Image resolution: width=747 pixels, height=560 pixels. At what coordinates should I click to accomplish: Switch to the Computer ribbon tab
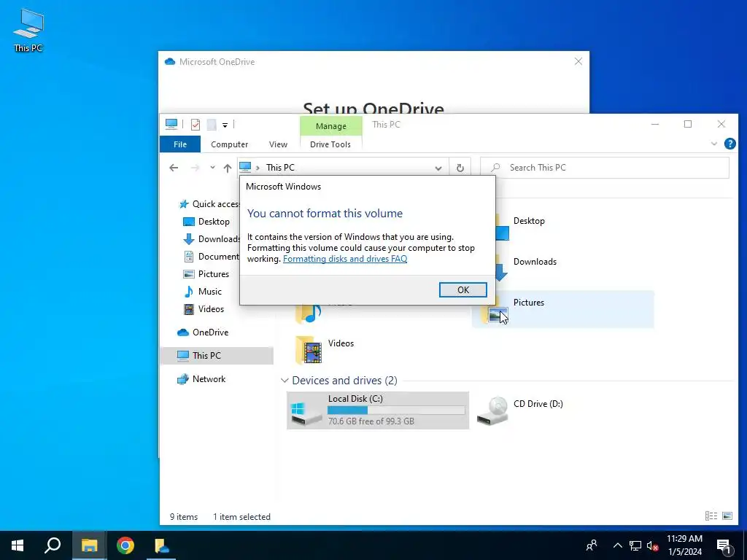click(229, 144)
